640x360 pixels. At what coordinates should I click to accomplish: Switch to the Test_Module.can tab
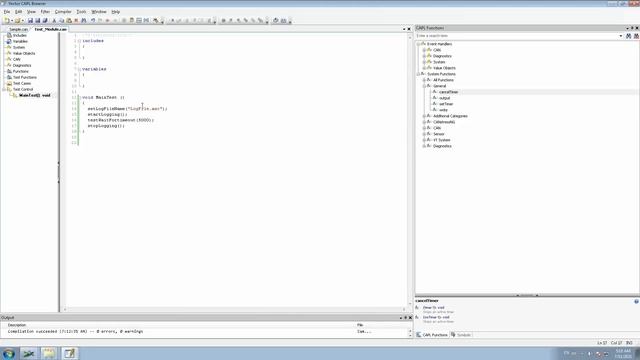(x=50, y=29)
